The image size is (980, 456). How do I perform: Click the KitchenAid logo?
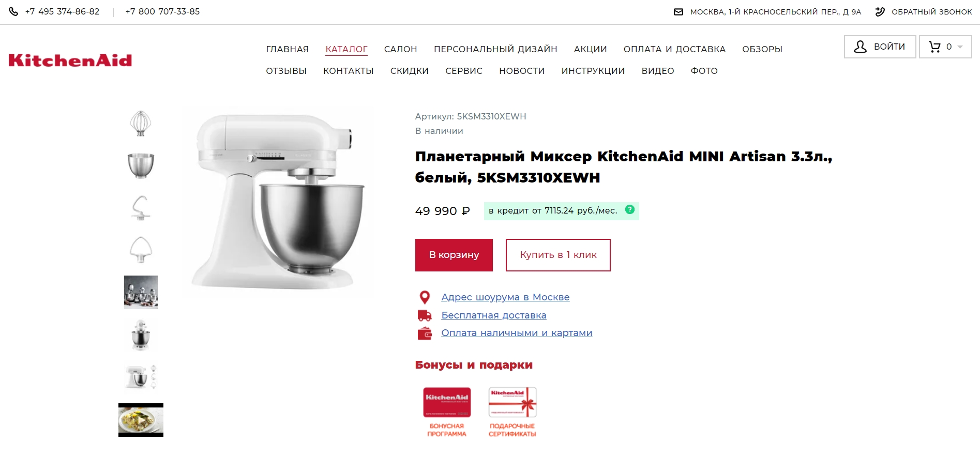[70, 59]
